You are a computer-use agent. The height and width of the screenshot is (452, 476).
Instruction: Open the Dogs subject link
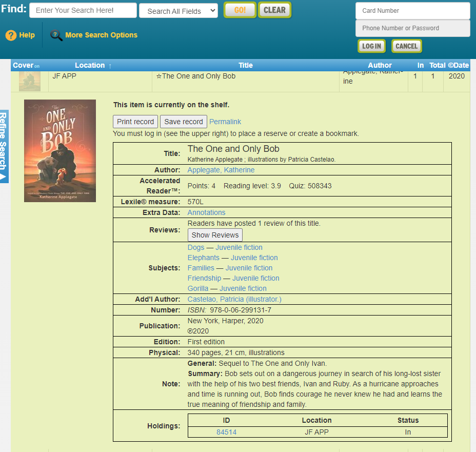pos(196,247)
